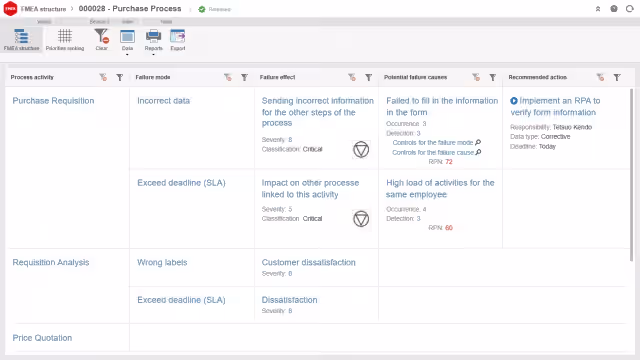
Task: Open Controls for the failure mode
Action: tap(433, 142)
